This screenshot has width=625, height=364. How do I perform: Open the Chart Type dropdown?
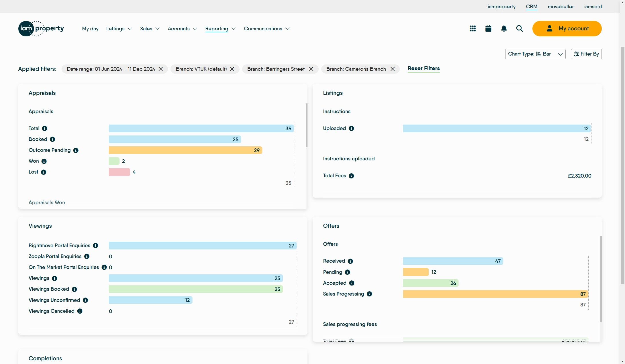[535, 54]
